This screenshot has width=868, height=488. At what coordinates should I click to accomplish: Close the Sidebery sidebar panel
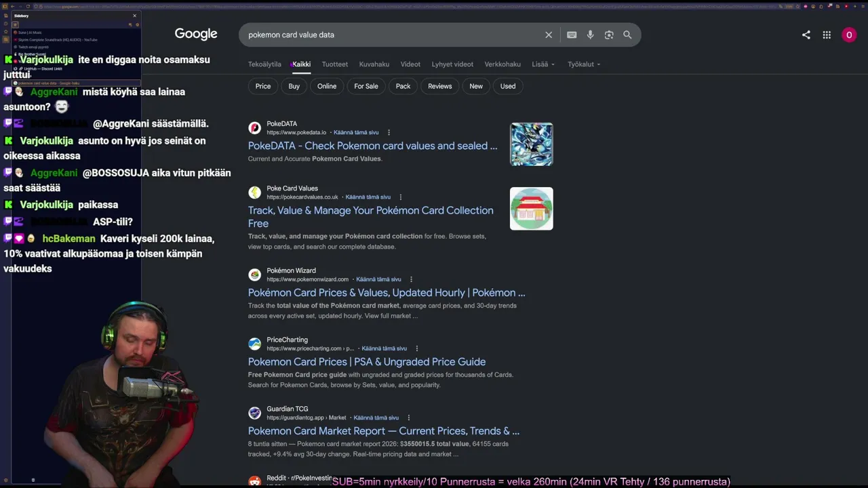point(134,16)
